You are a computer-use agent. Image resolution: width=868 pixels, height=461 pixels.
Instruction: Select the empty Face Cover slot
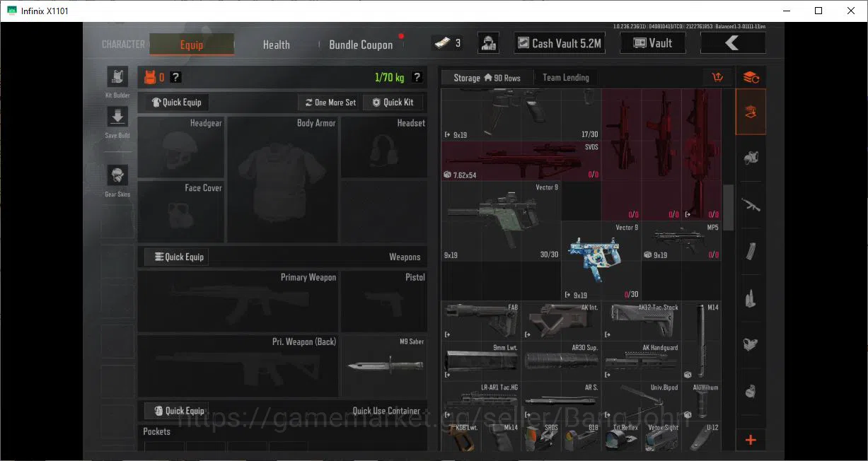181,211
